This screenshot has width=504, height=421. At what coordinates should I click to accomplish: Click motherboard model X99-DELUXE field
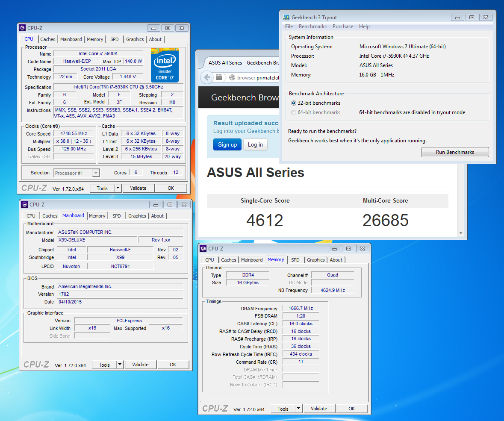coord(97,240)
